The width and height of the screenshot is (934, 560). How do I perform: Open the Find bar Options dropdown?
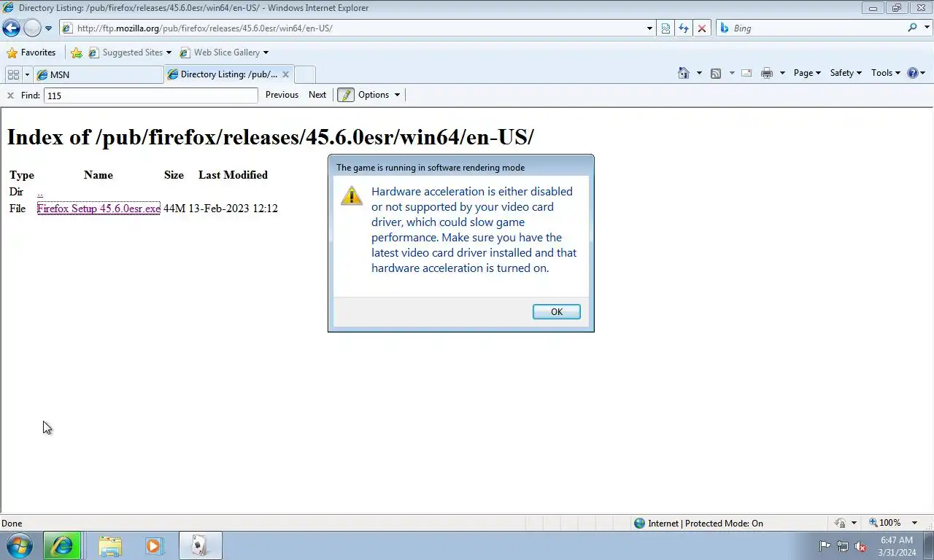[x=379, y=95]
